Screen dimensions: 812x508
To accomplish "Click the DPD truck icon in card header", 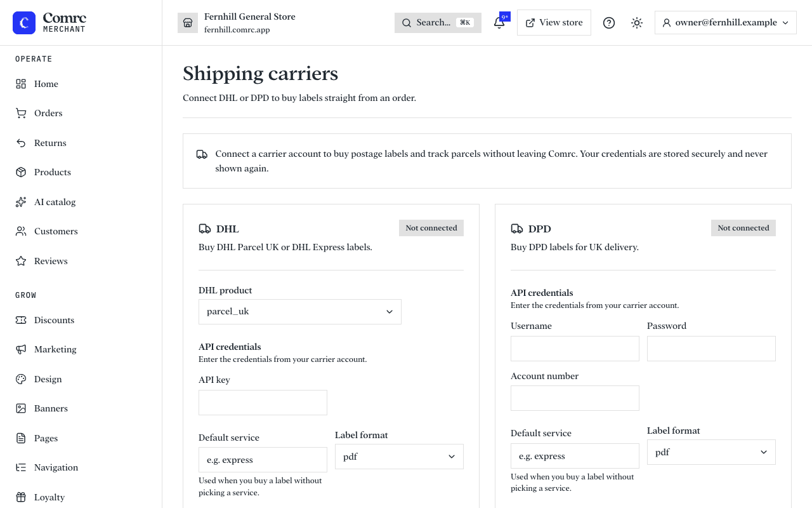I will 516,229.
